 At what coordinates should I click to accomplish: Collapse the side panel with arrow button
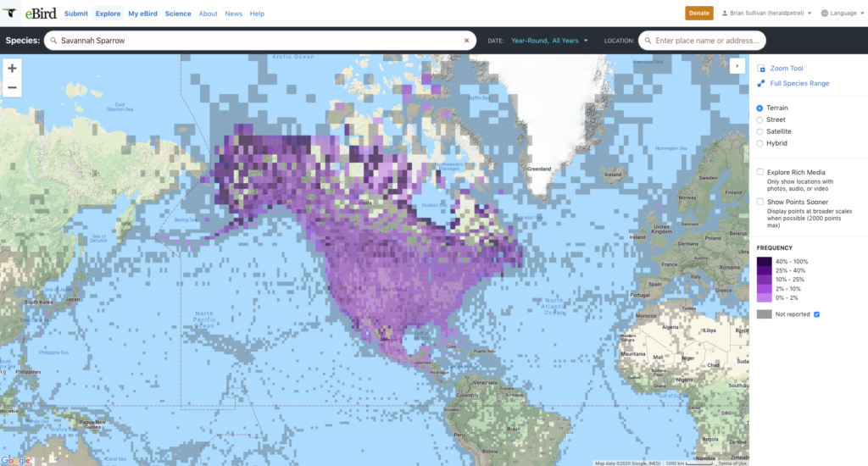point(737,66)
